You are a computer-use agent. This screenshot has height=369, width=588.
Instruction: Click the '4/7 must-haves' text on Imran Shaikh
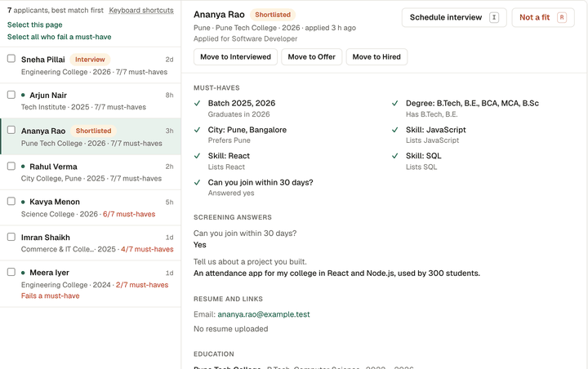tap(147, 249)
